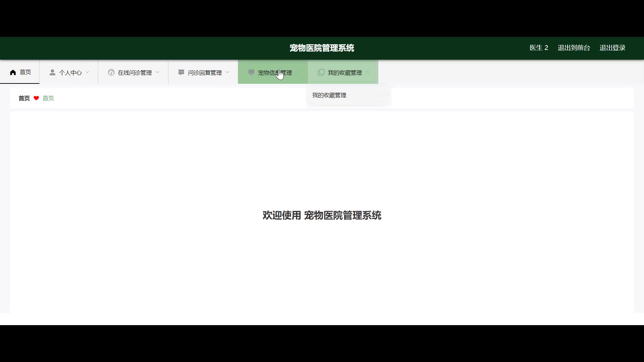Image resolution: width=644 pixels, height=362 pixels.
Task: Expand the 问诊回复管理 dropdown chevron
Action: pyautogui.click(x=227, y=72)
